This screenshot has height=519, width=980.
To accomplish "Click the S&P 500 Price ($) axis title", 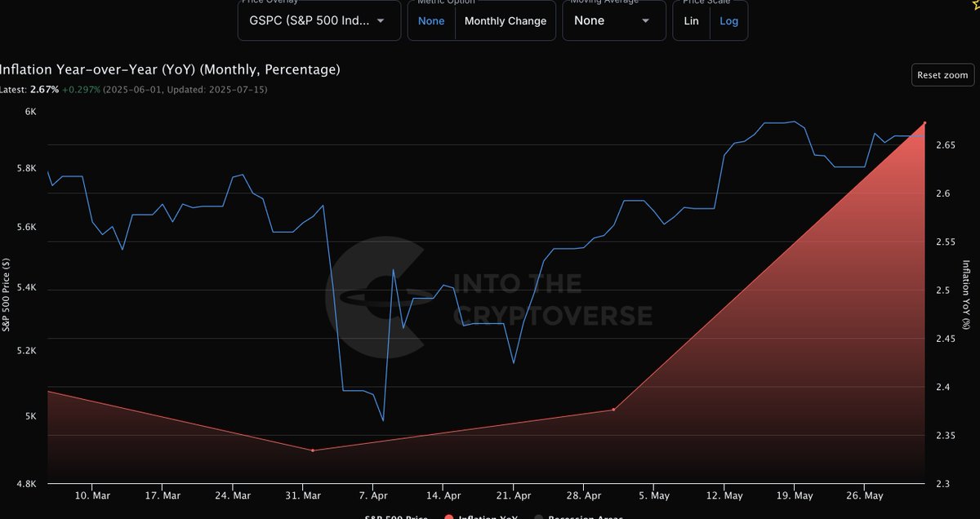I will point(7,295).
